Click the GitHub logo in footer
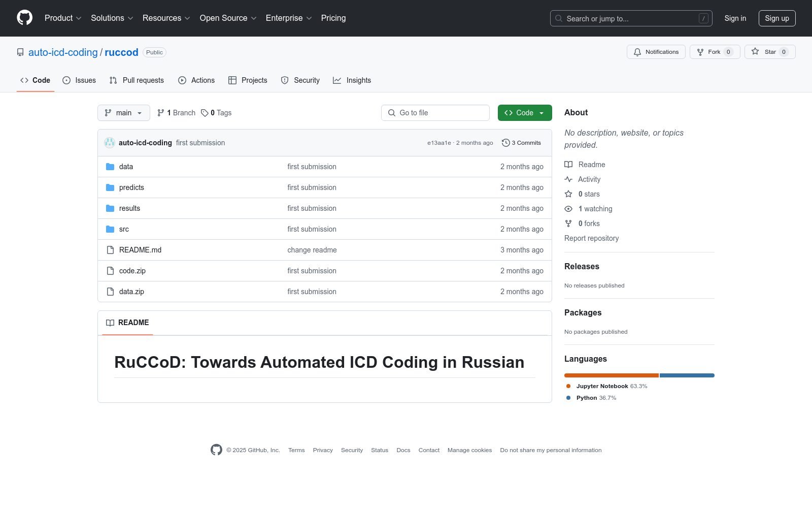Viewport: 812px width, 508px height. pyautogui.click(x=216, y=450)
